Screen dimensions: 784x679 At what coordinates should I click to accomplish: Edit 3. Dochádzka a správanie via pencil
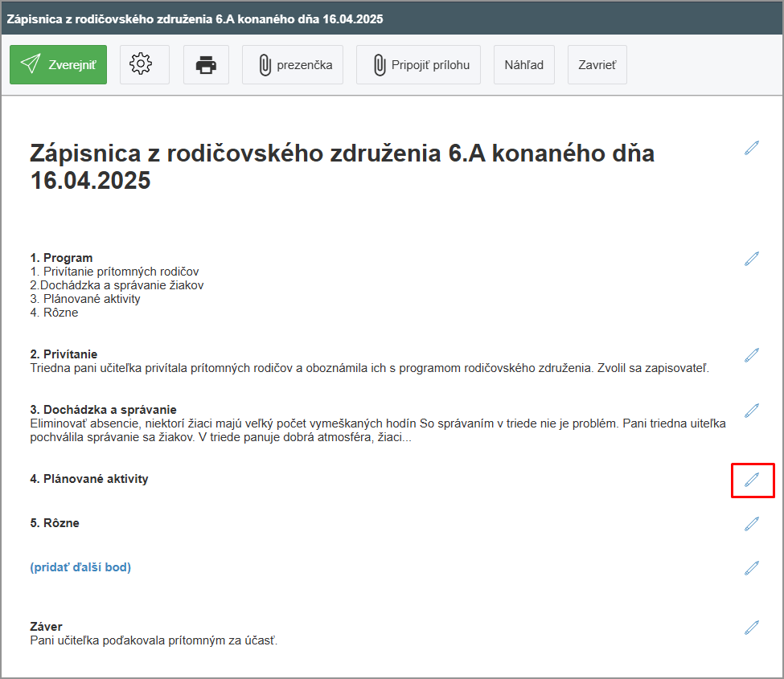752,411
